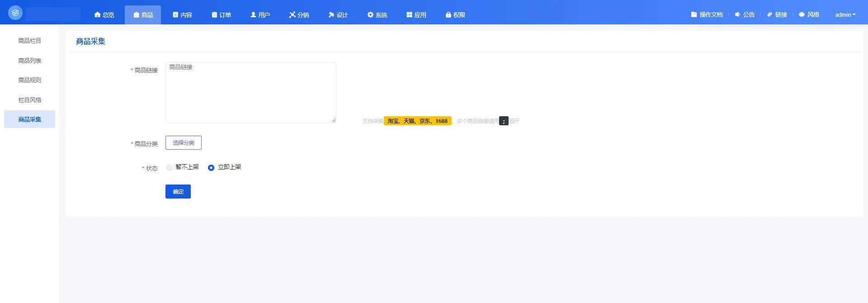
Task: Click the app logo in top-left corner
Action: [15, 13]
